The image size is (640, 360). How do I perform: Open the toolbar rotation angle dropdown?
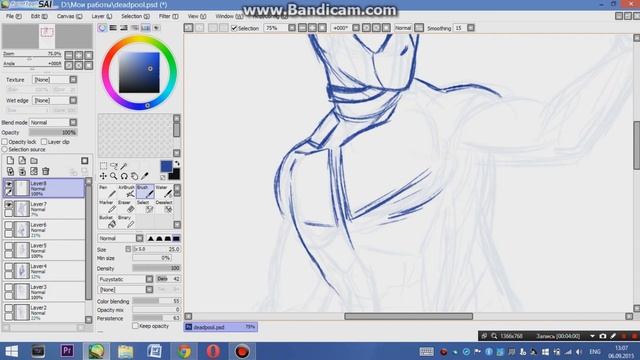point(356,28)
